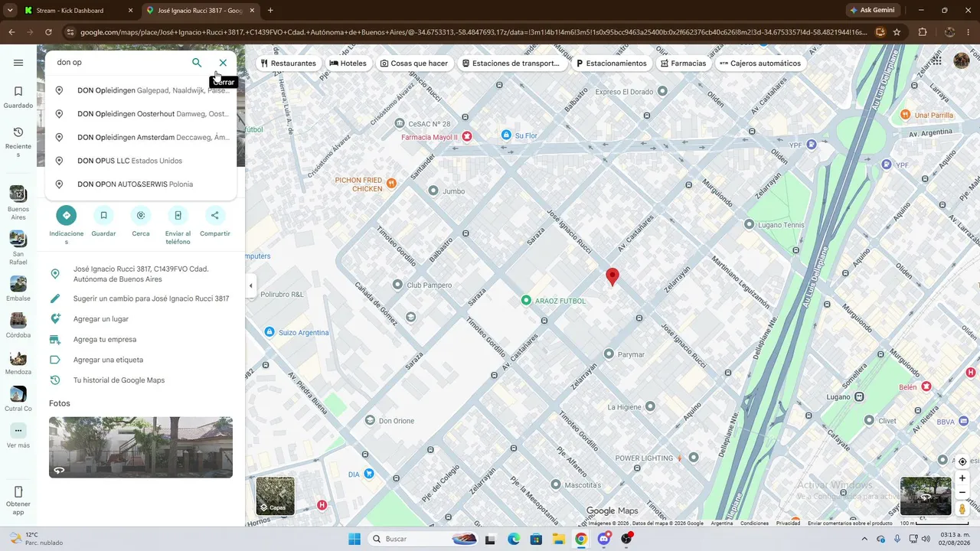Click the Obtener app phone icon
The image size is (980, 551).
(18, 492)
